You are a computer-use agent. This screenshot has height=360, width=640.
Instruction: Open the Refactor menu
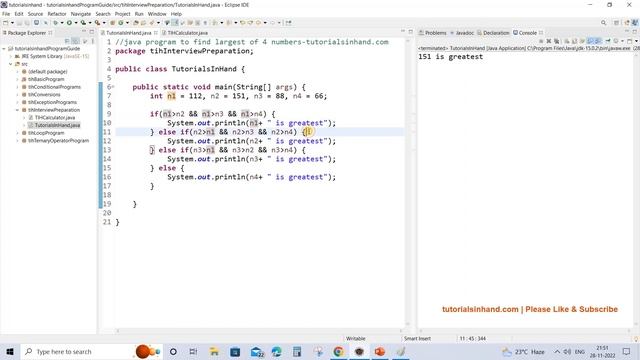coord(57,14)
